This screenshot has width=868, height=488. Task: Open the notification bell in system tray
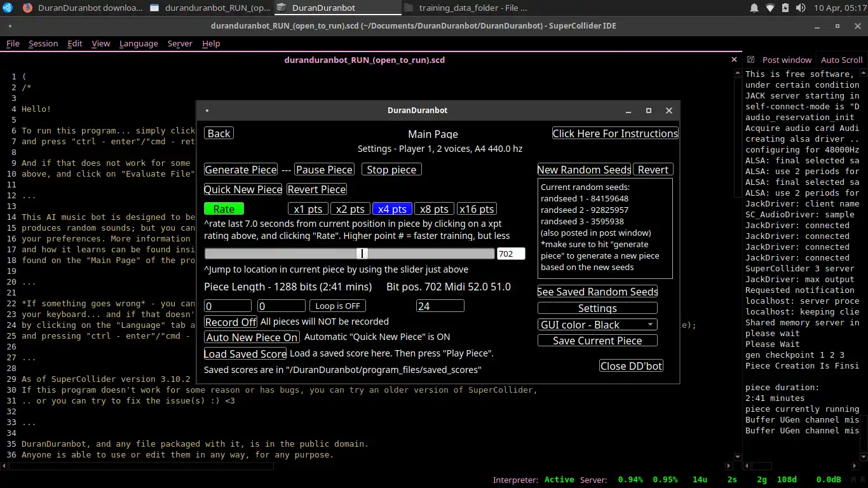tap(754, 8)
